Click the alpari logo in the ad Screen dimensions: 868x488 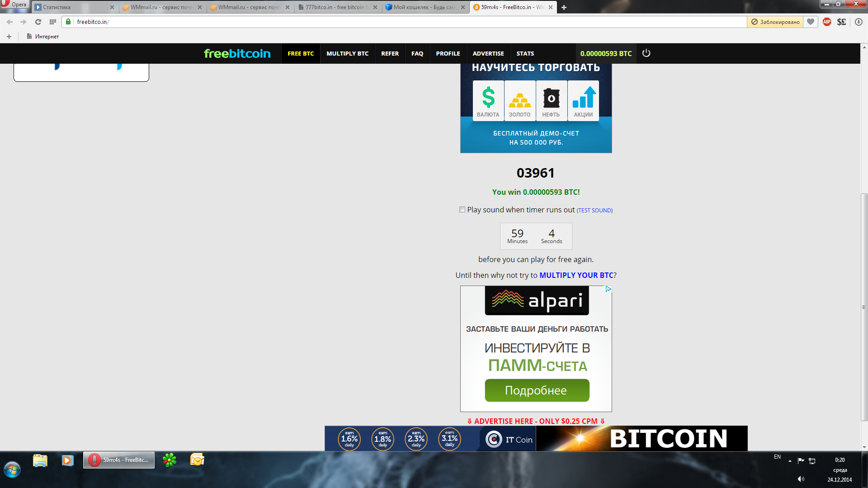click(537, 300)
